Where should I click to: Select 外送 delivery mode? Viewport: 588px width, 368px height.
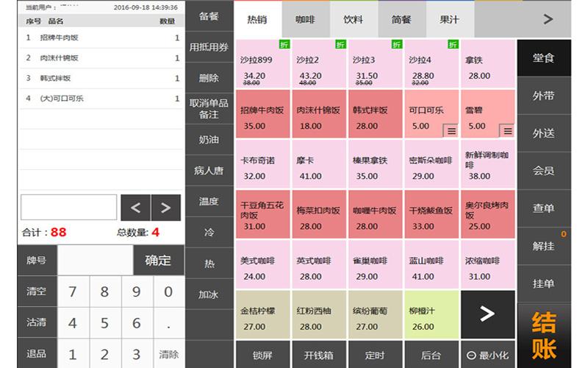pos(544,133)
